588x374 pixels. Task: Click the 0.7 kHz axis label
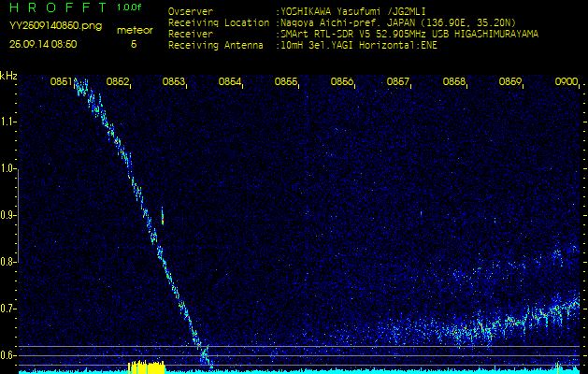click(x=8, y=309)
